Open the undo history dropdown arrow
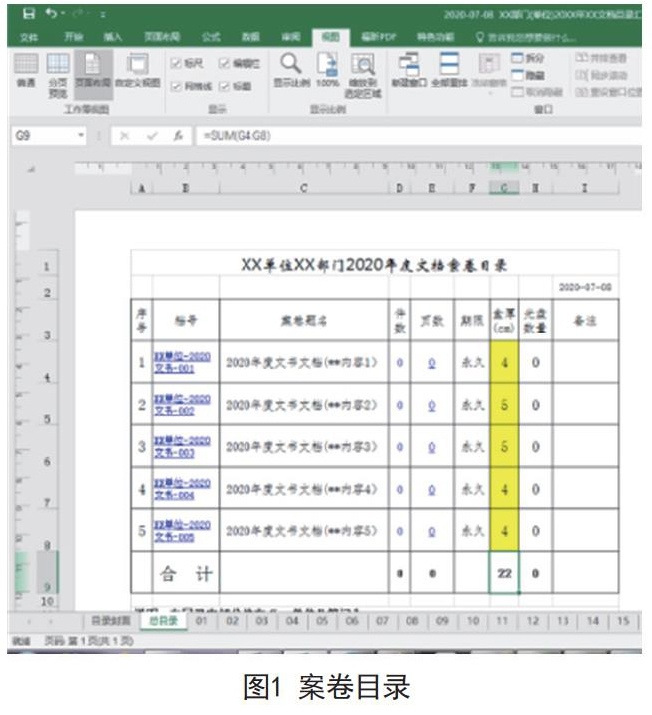 point(63,14)
